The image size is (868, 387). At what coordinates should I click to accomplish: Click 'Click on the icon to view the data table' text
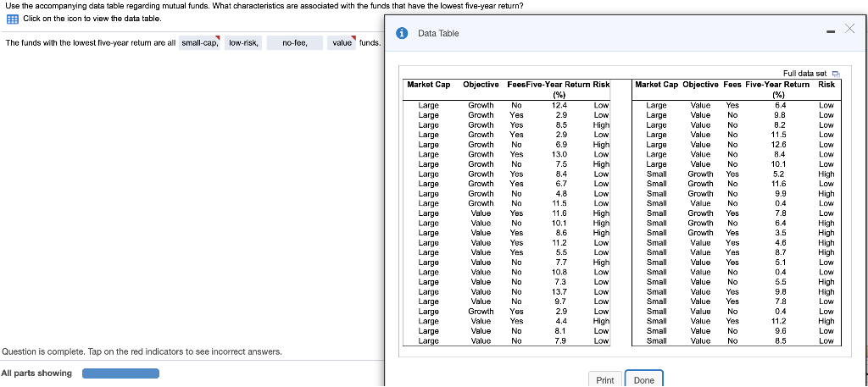coord(92,19)
